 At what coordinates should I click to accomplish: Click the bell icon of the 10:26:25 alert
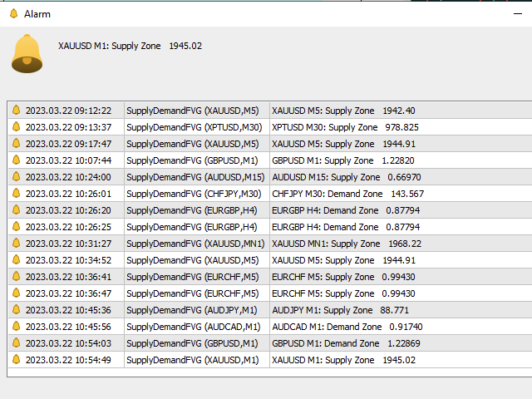tap(16, 227)
